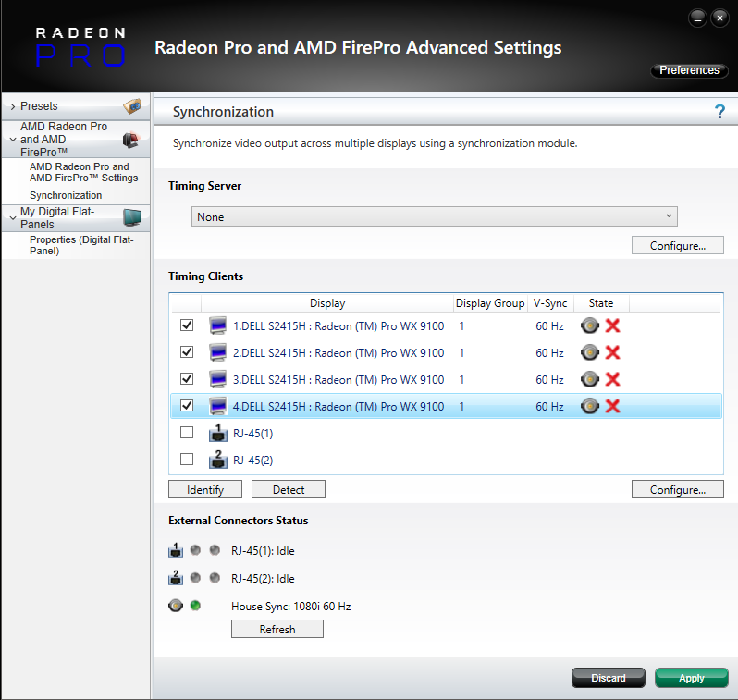
Task: Click monitor icon for 2.DELL S2415H
Action: click(218, 352)
